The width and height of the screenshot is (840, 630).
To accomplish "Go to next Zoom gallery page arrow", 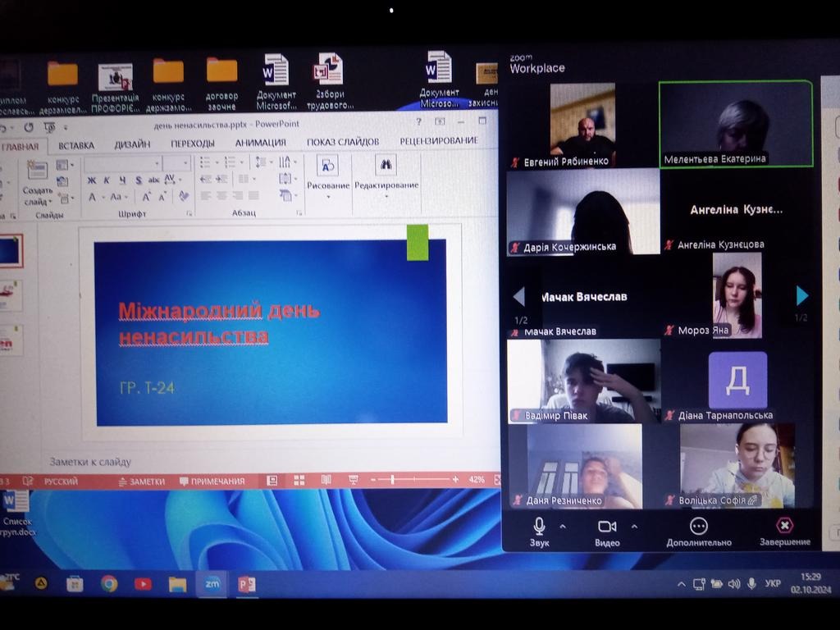I will (x=801, y=295).
